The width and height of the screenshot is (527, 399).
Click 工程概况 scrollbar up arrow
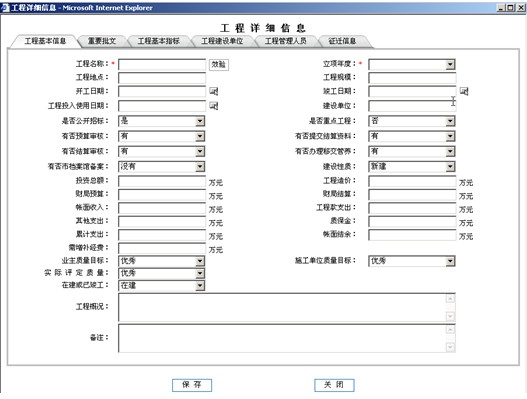pyautogui.click(x=450, y=299)
